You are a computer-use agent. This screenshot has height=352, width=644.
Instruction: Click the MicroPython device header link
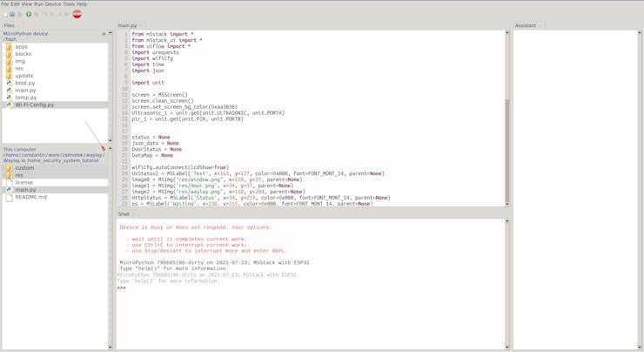tap(25, 34)
